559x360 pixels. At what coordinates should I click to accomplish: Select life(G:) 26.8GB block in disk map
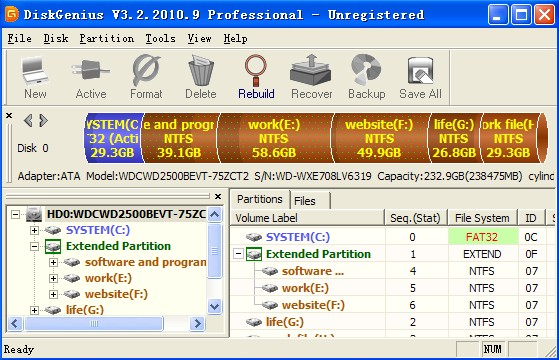coord(453,138)
